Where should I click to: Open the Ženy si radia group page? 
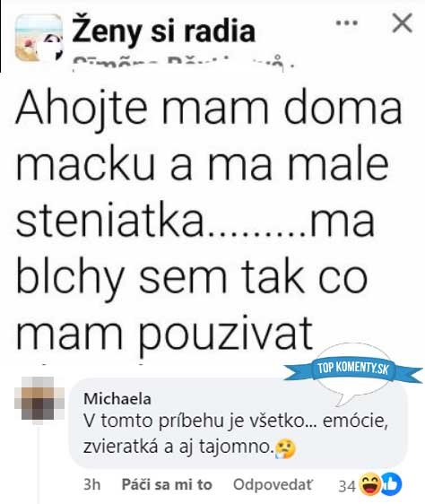click(x=164, y=31)
